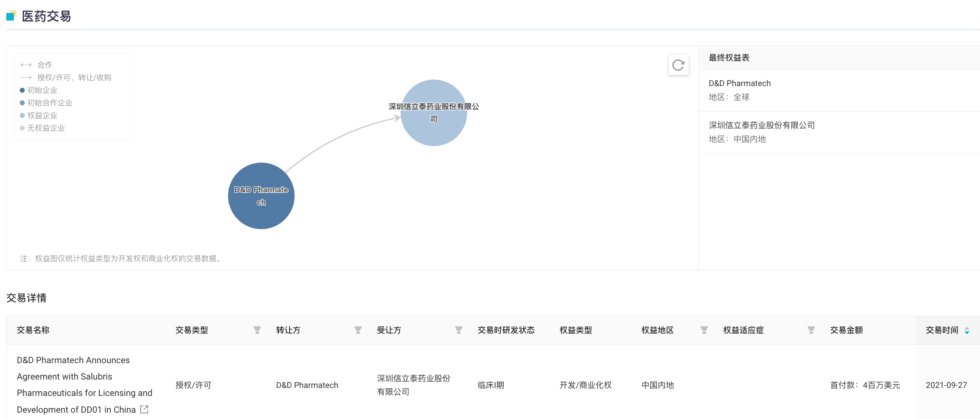This screenshot has height=419, width=980.
Task: Toggle 合作 legend item
Action: 36,65
